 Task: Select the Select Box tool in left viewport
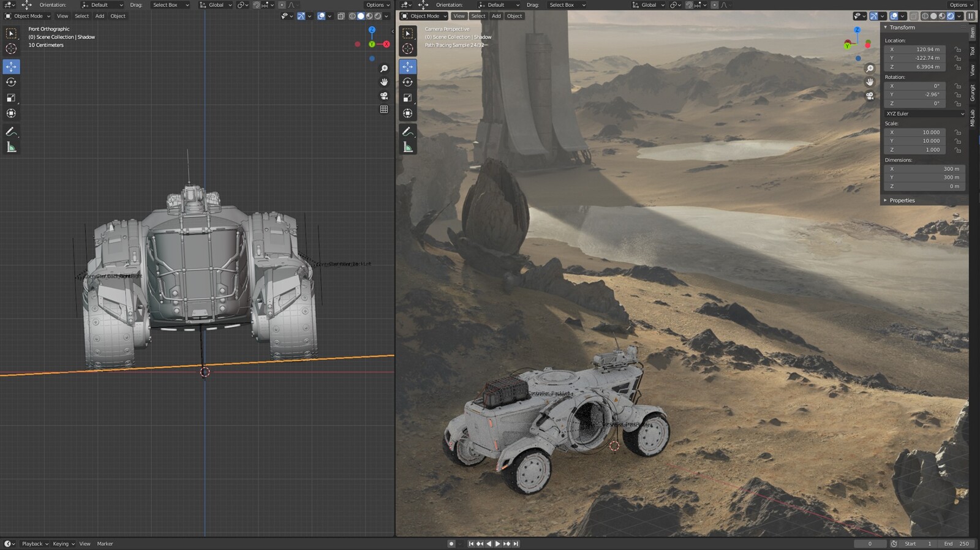click(11, 34)
